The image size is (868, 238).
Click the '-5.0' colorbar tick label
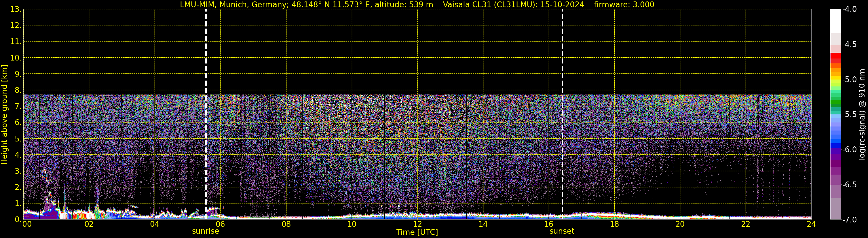click(x=850, y=80)
